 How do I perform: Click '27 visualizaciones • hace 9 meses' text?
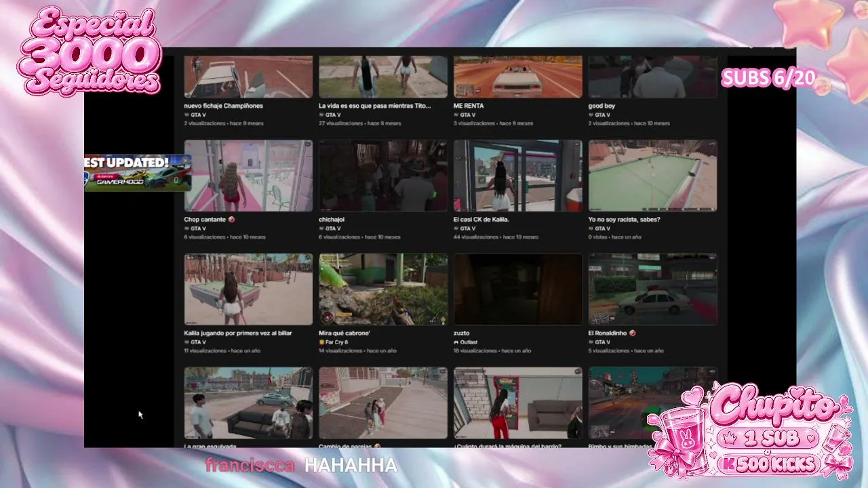click(x=359, y=123)
